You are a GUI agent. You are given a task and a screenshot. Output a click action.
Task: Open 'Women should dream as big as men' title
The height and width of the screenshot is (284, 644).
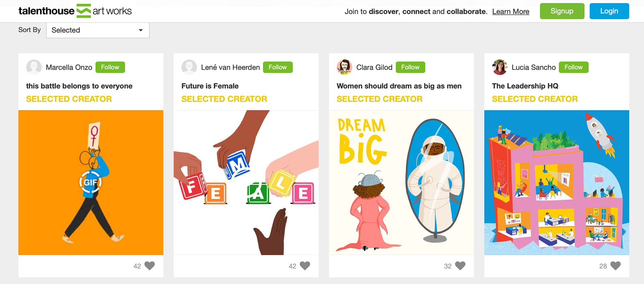click(399, 86)
